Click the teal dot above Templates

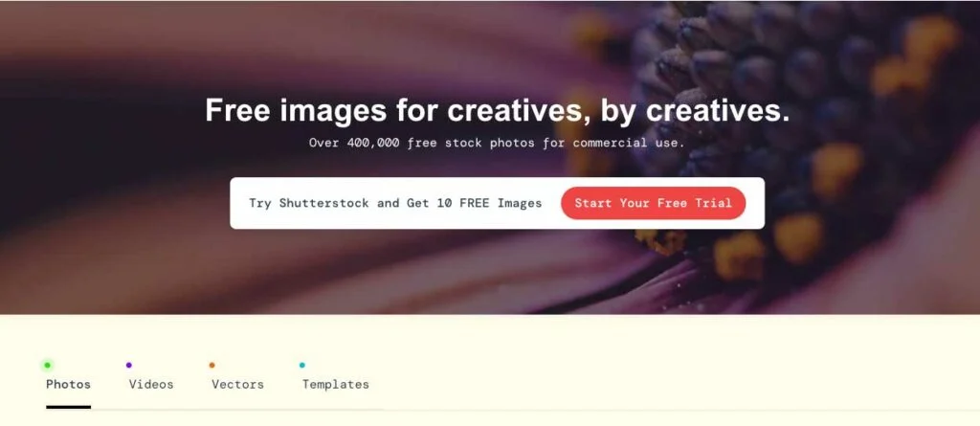point(301,365)
